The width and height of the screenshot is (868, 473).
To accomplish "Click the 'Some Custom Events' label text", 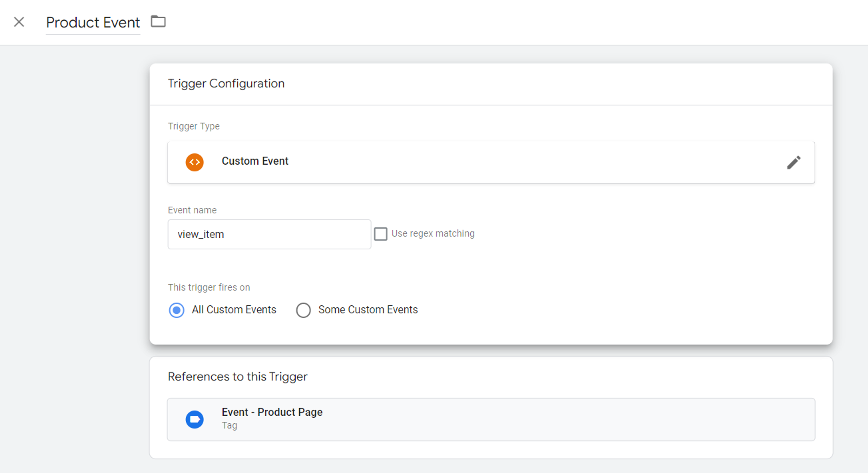I will click(368, 309).
